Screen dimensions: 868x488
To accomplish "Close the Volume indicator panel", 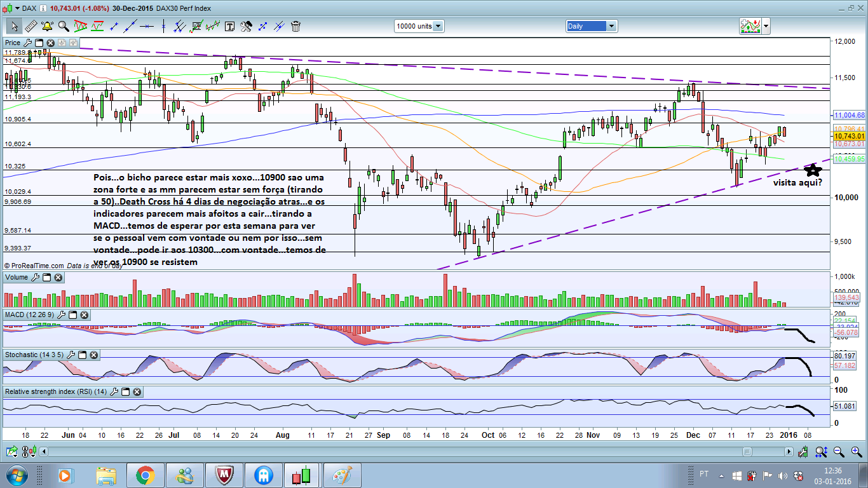I will (x=58, y=278).
